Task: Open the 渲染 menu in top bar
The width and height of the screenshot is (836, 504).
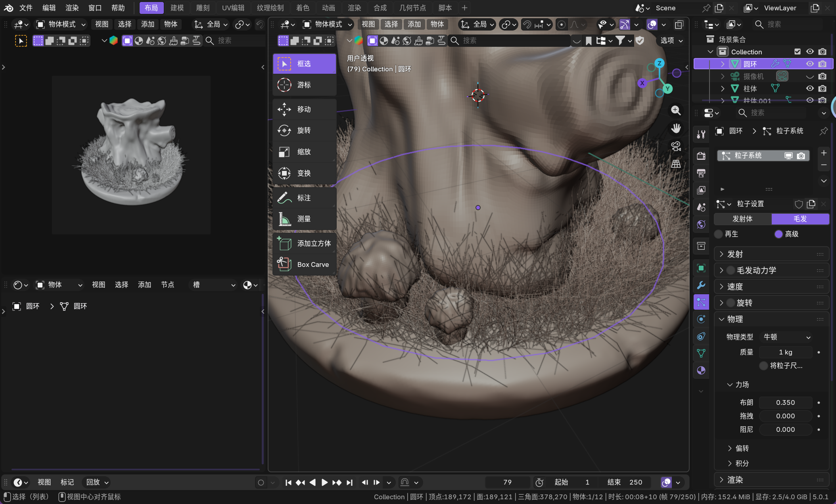Action: click(72, 8)
